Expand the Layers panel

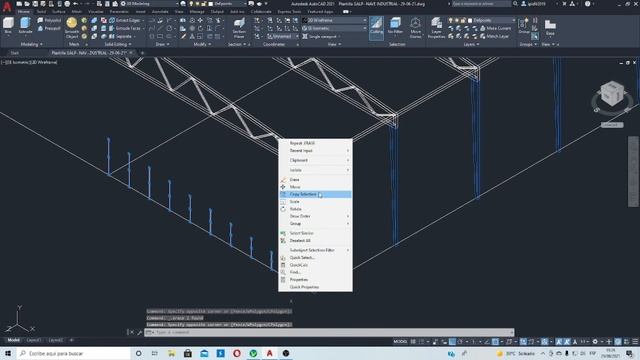tap(471, 44)
